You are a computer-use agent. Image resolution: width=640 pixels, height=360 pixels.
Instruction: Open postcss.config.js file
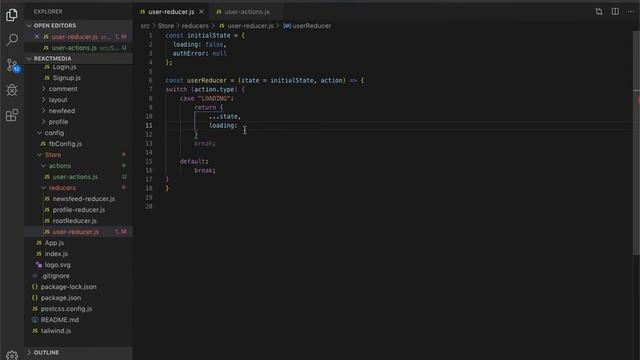tap(66, 309)
